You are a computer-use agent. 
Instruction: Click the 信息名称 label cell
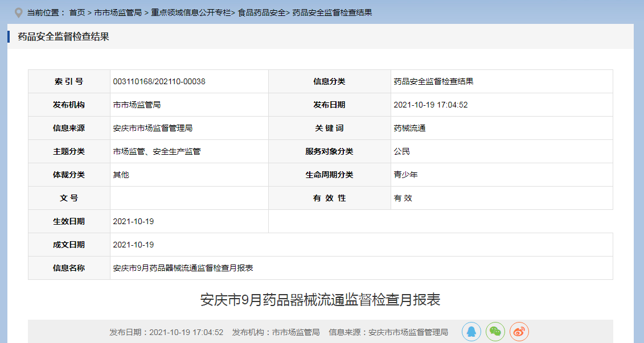69,268
